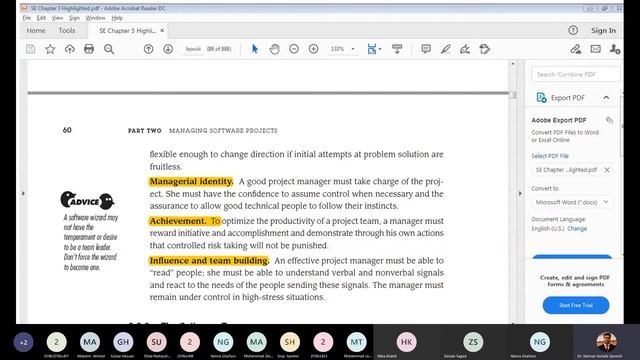Open Convert to Microsoft Word dropdown
The height and width of the screenshot is (360, 640).
[572, 202]
